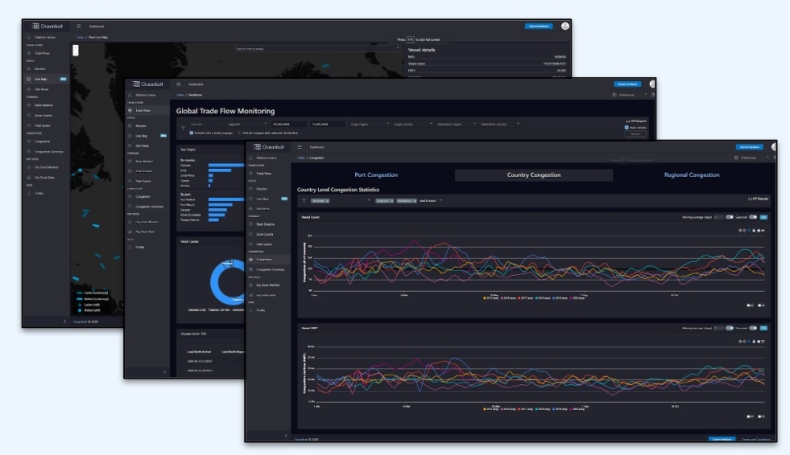
Task: Click the hamburger menu in trade flow window
Action: [x=178, y=85]
